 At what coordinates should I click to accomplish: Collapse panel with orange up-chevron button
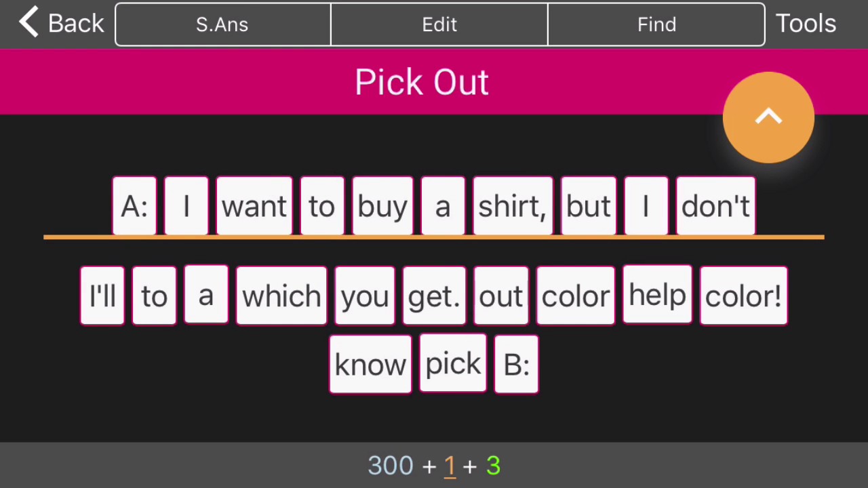tap(768, 117)
